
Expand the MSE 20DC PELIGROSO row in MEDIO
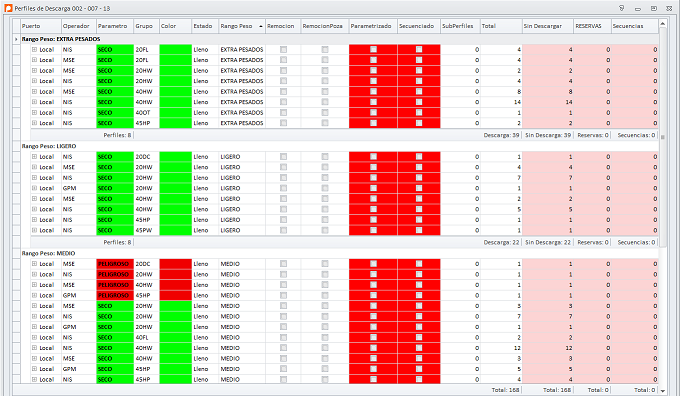34,264
